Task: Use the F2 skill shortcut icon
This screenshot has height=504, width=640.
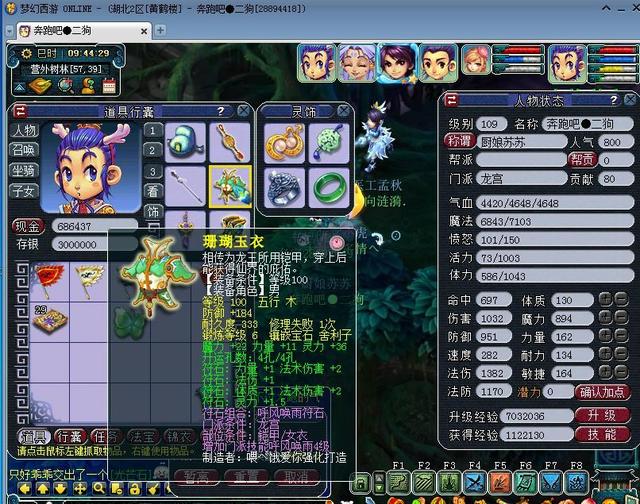Action: pyautogui.click(x=424, y=484)
